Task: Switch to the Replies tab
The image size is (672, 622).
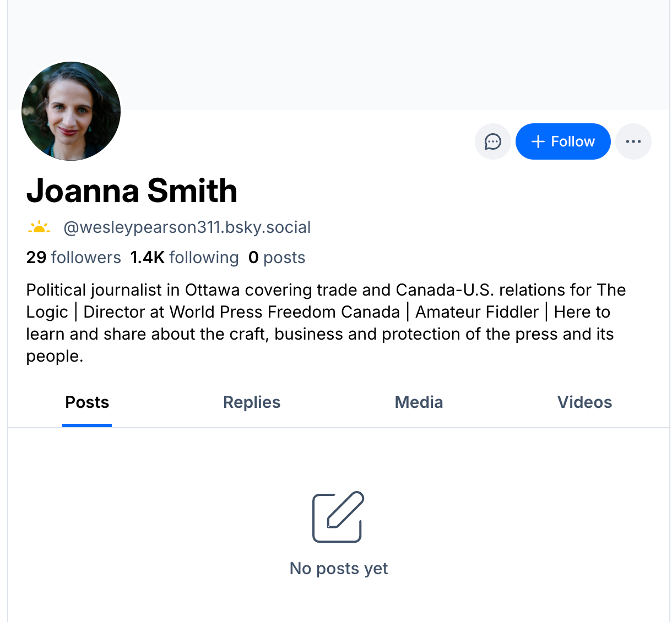Action: 252,402
